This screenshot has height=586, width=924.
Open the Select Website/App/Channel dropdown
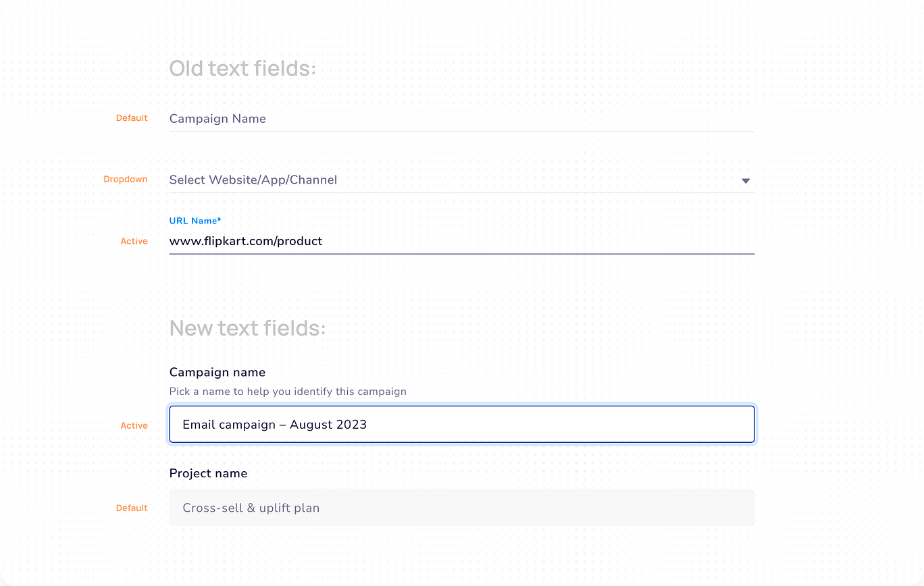click(x=462, y=180)
